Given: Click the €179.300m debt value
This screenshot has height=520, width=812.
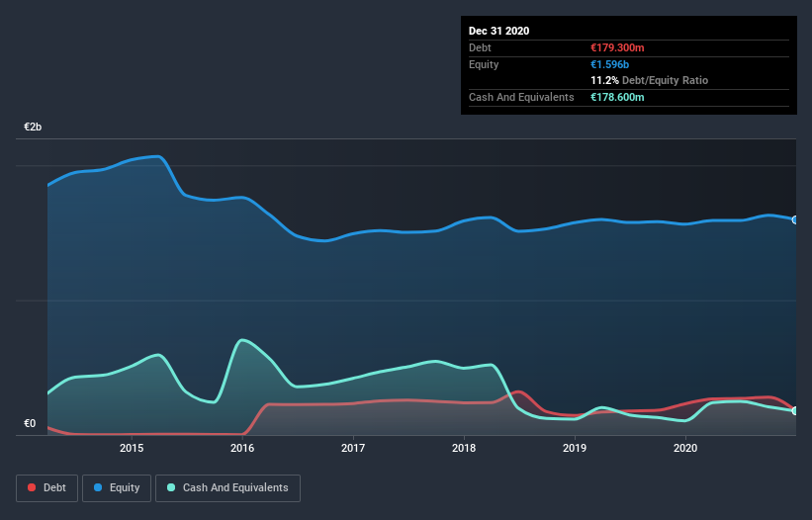Looking at the screenshot, I should tap(617, 48).
